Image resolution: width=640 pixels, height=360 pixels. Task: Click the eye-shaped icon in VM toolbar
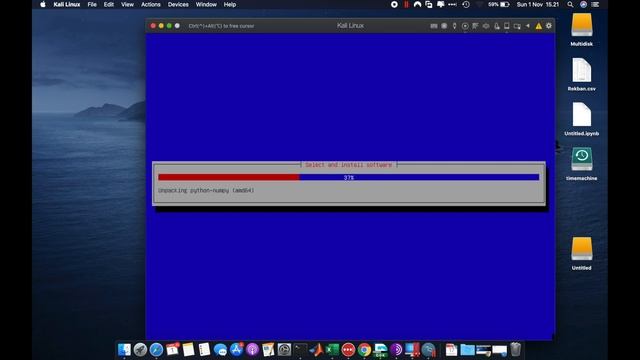tap(486, 26)
